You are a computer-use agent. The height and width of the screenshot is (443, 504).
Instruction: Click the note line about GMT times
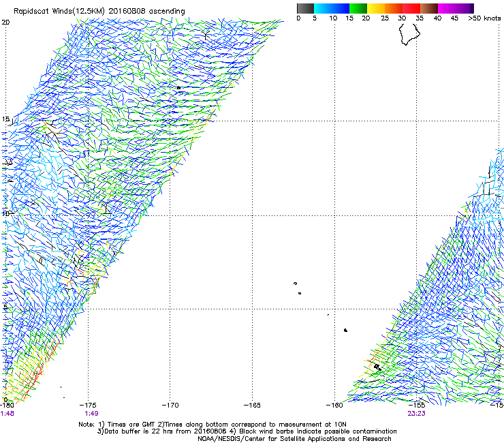pos(212,425)
